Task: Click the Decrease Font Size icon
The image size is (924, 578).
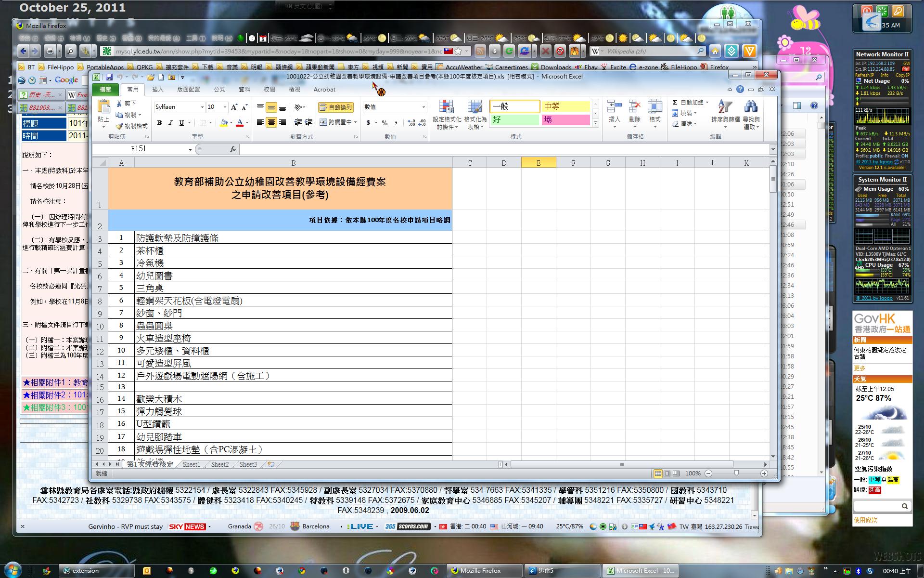Action: point(244,107)
